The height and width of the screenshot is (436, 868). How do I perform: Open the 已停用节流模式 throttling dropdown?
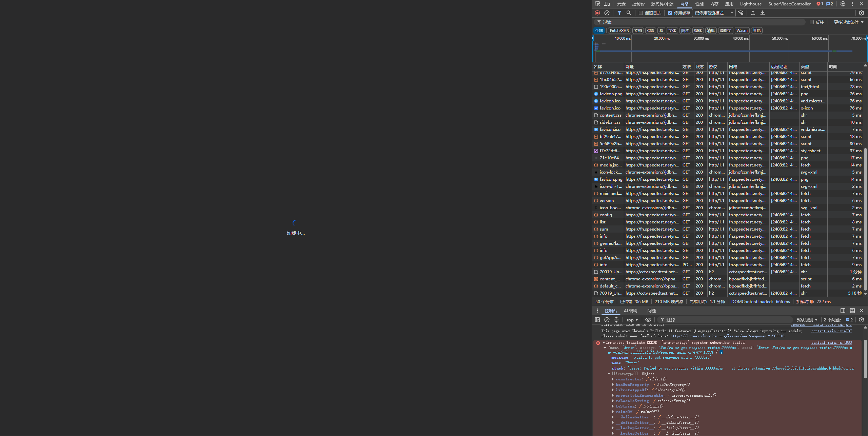(714, 13)
